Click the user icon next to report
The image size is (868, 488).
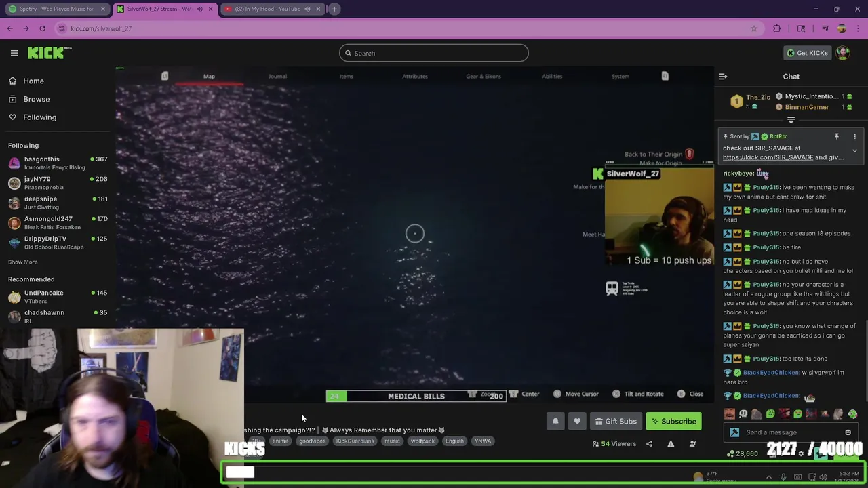(692, 444)
